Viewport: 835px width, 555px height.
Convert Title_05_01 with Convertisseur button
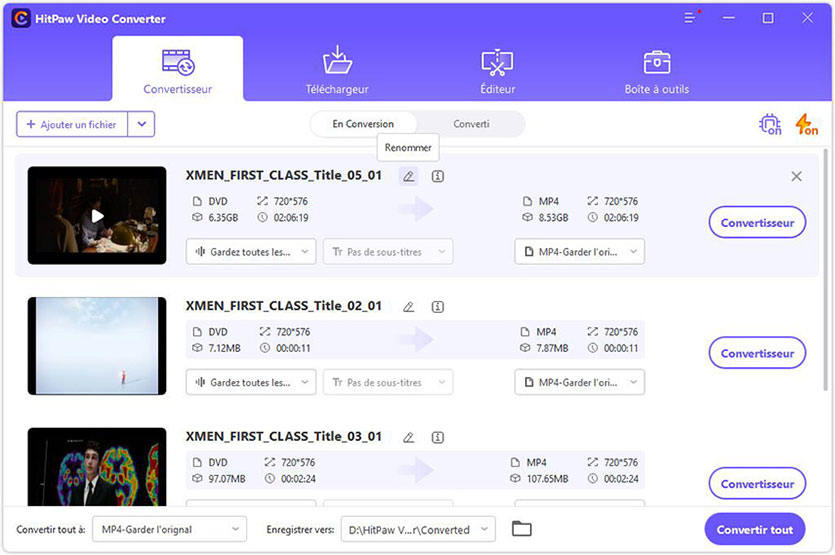click(x=757, y=223)
